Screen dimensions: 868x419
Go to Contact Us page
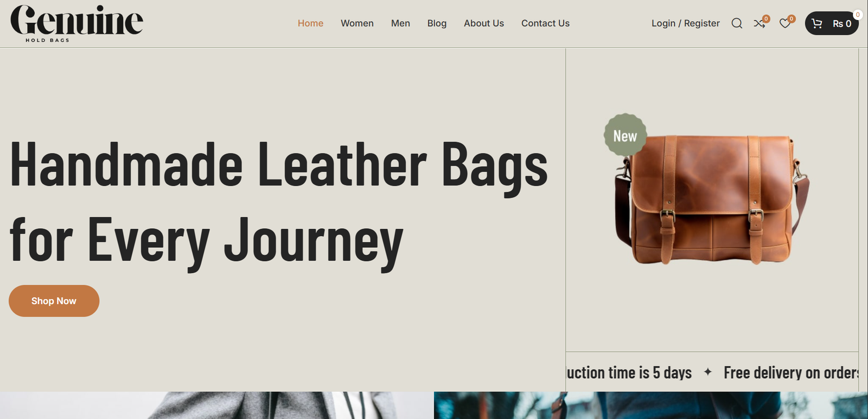click(x=545, y=23)
